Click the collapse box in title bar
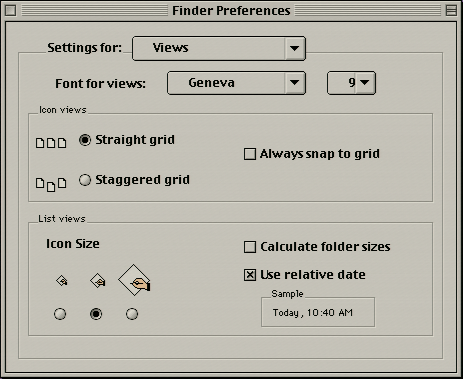This screenshot has width=463, height=379. pyautogui.click(x=451, y=11)
